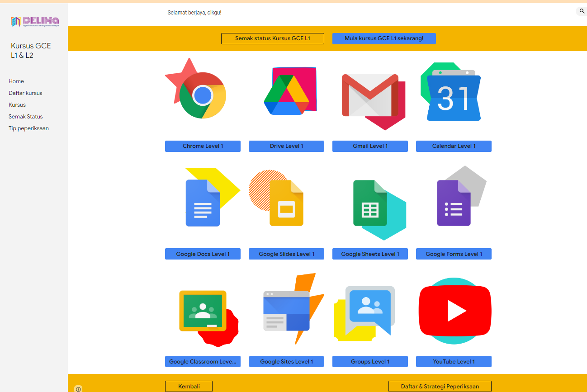This screenshot has height=392, width=587.
Task: Open Chrome Level 1 course
Action: 203,146
